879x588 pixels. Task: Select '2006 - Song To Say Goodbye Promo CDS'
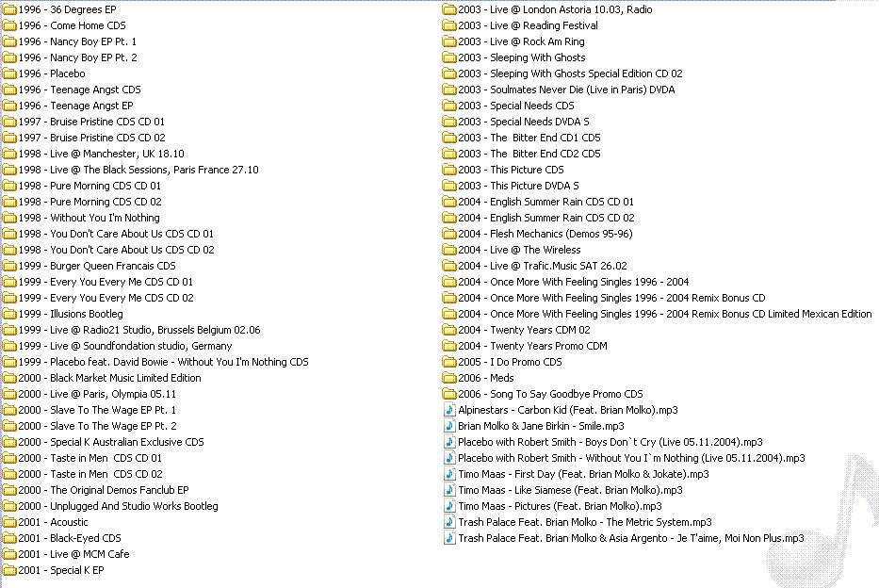pos(550,394)
